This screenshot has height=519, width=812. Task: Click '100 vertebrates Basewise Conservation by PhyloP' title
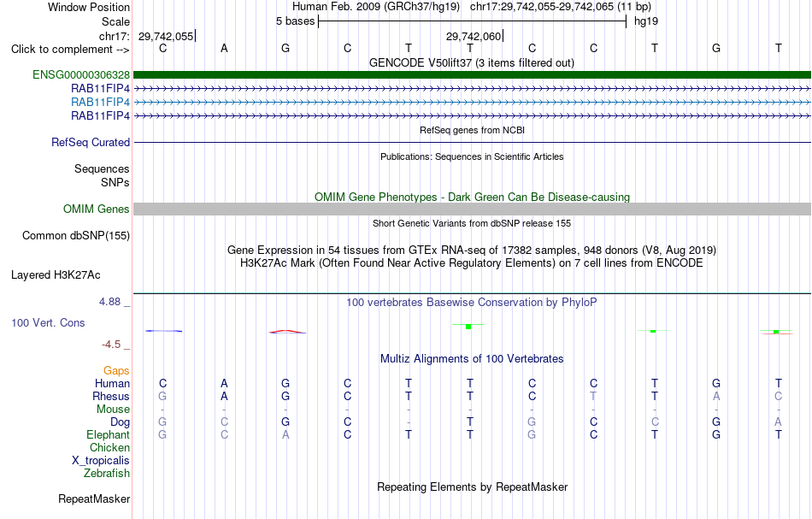point(472,302)
